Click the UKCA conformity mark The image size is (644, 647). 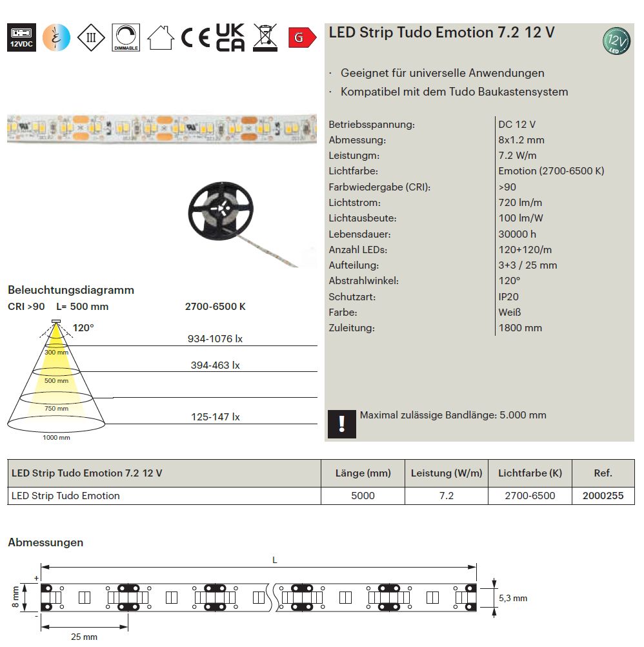[x=230, y=37]
